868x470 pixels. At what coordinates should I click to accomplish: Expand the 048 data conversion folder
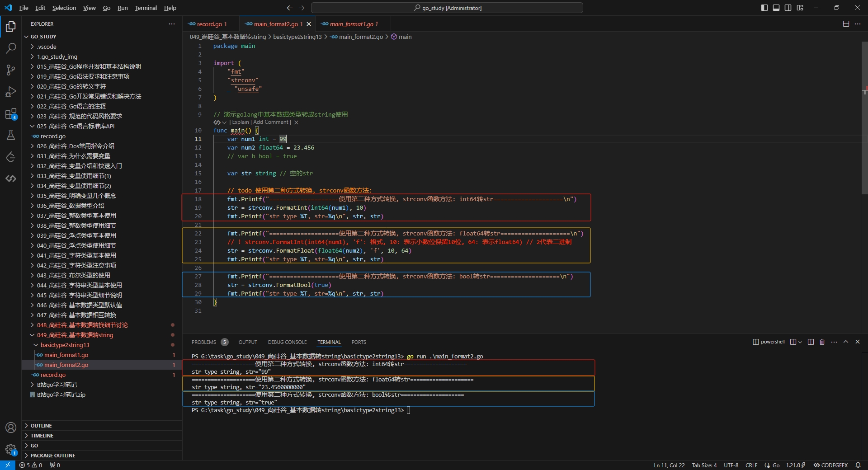(82, 325)
